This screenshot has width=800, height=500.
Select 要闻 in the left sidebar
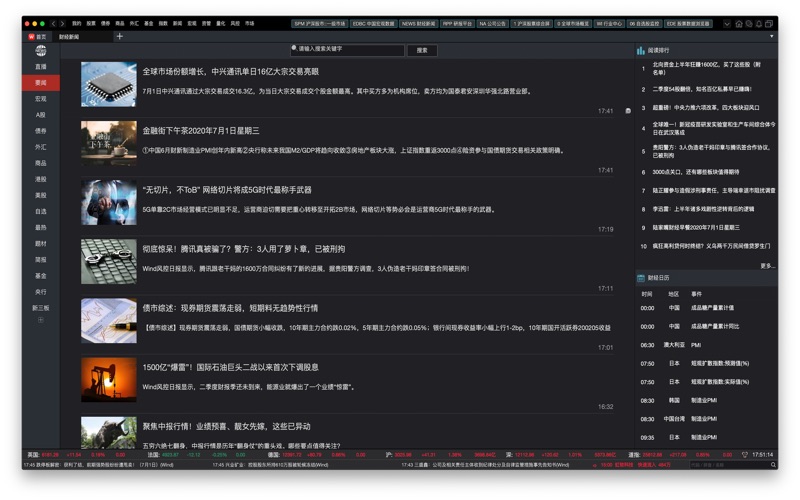pos(41,83)
